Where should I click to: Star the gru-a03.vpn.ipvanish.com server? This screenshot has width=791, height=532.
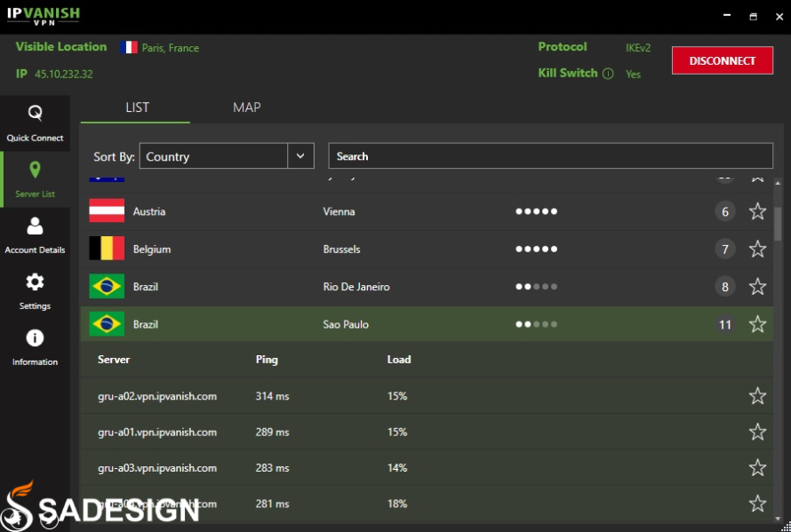pos(757,468)
